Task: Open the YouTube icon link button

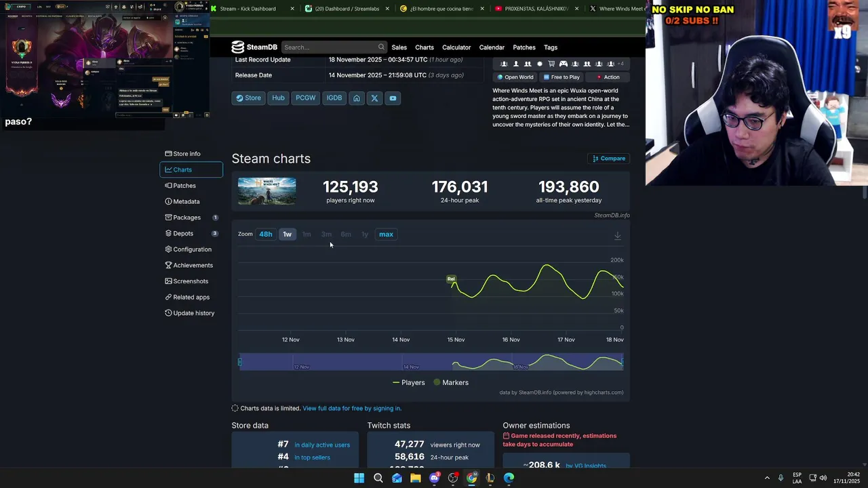Action: pyautogui.click(x=393, y=98)
